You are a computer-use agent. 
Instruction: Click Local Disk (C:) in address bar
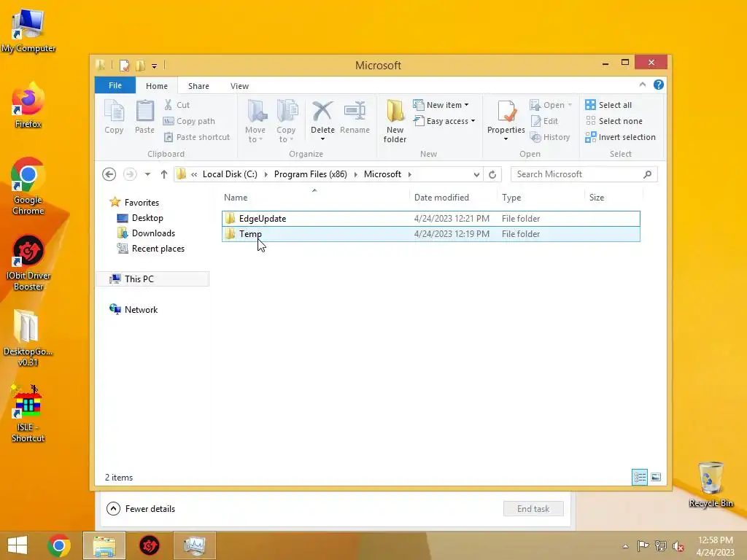coord(230,174)
